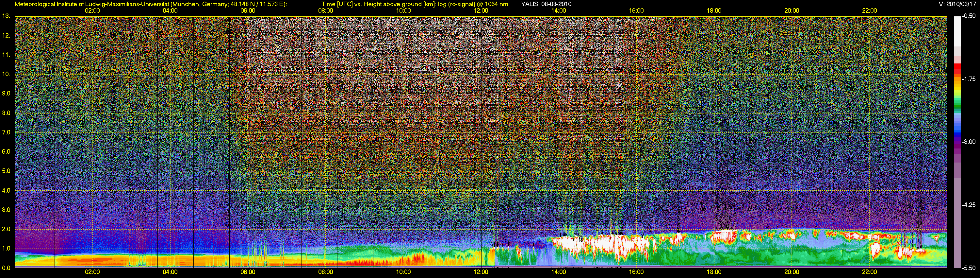Click the "6.0" height axis label

pos(6,151)
